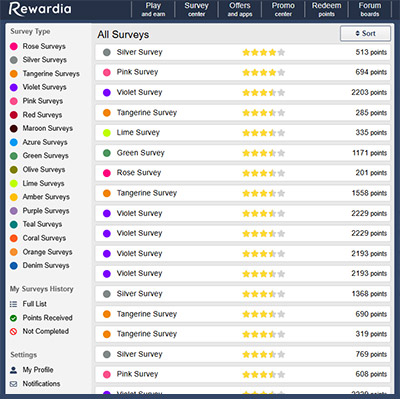The image size is (400, 399).
Task: Click the Notifications envelope icon
Action: tap(13, 384)
